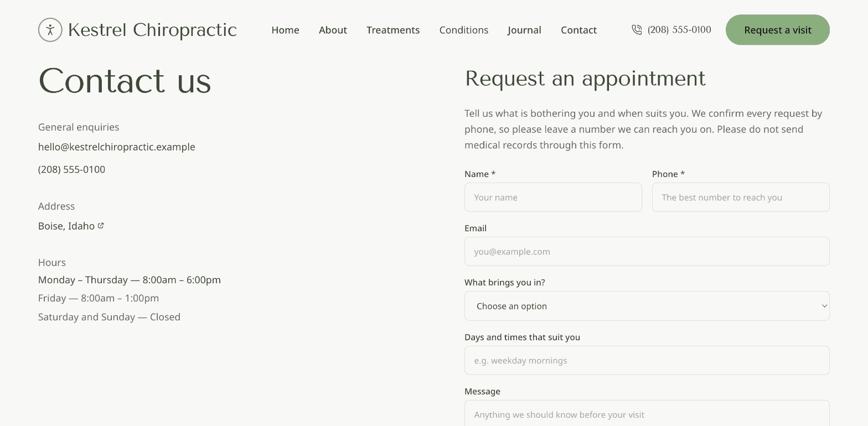Go to Home in navigation
868x426 pixels.
pyautogui.click(x=285, y=30)
